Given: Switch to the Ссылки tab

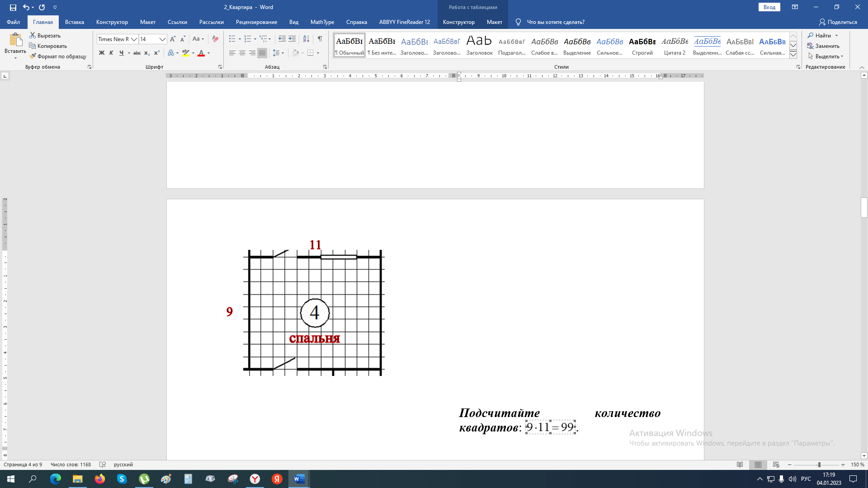Looking at the screenshot, I should [x=177, y=22].
